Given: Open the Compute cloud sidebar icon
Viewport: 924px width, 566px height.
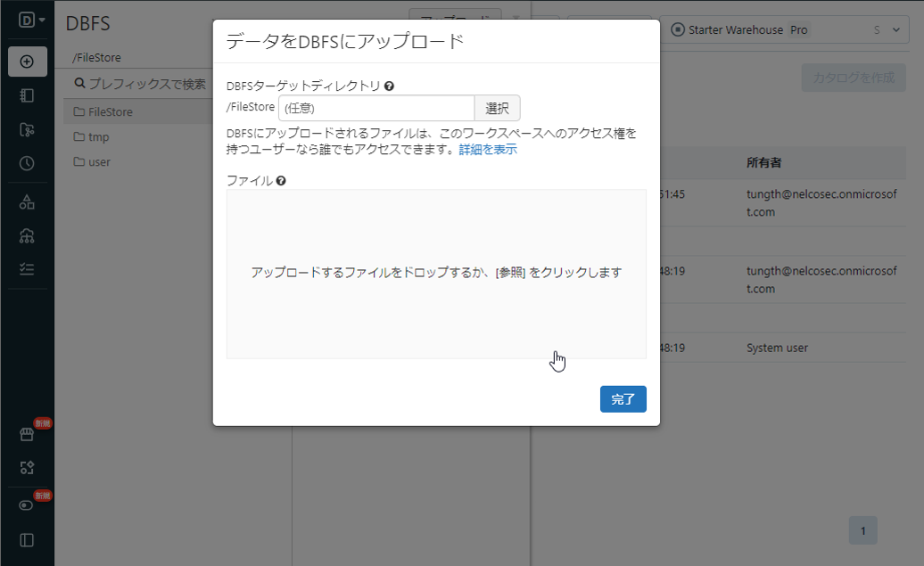Looking at the screenshot, I should pyautogui.click(x=27, y=236).
